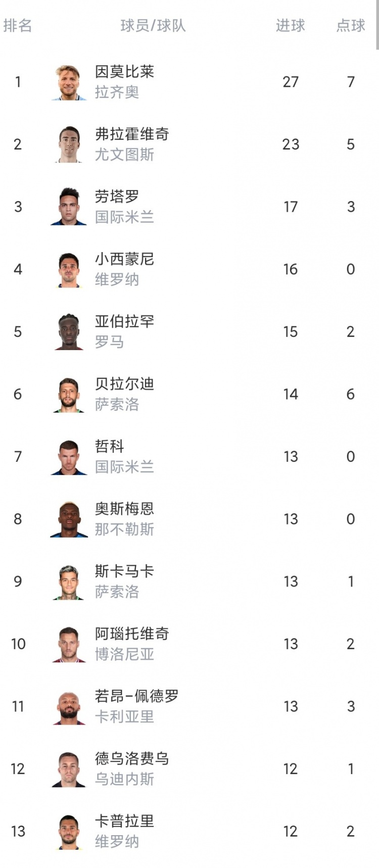Sort by the 点球 column header
The image size is (379, 868).
pyautogui.click(x=351, y=25)
